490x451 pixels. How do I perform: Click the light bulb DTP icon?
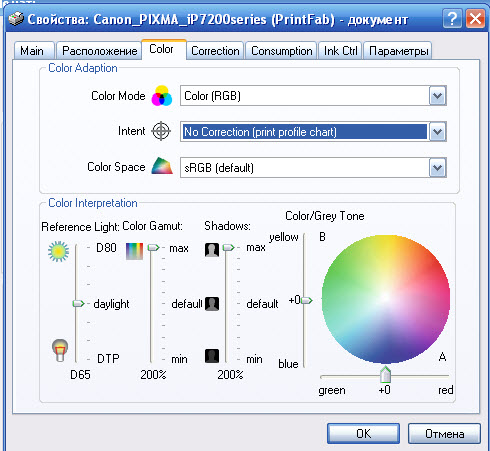click(x=60, y=350)
